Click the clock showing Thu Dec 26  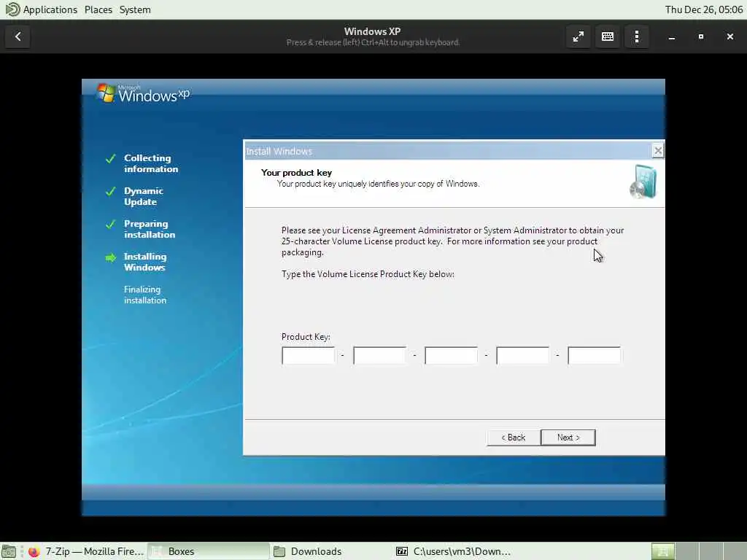coord(704,9)
